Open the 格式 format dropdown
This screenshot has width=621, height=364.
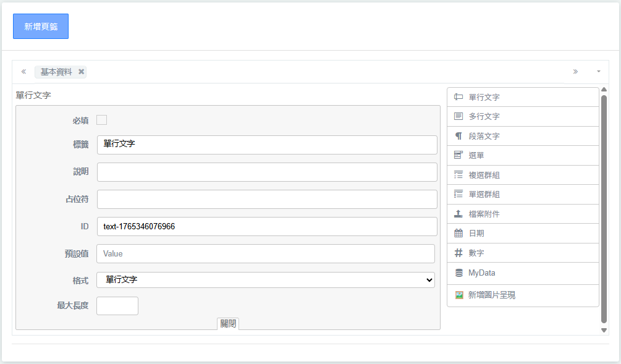tap(266, 280)
